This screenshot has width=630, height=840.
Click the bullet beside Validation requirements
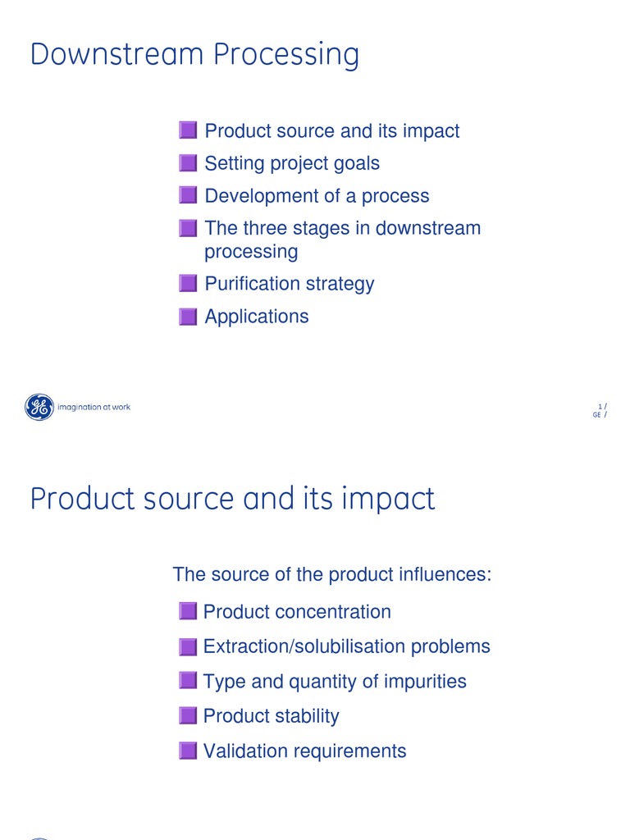pos(188,751)
